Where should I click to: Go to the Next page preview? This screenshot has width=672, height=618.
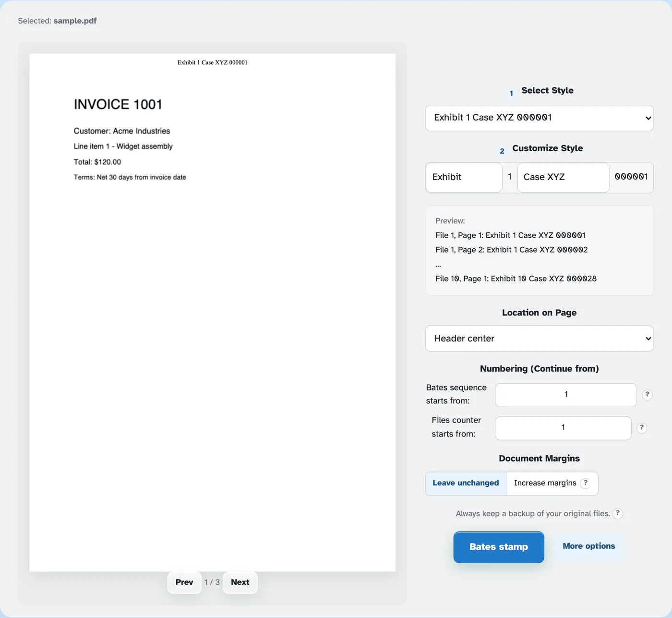point(240,582)
